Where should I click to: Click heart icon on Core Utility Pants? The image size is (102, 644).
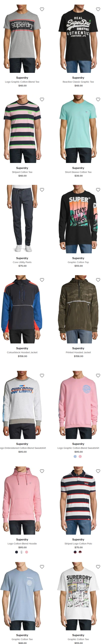click(42, 190)
